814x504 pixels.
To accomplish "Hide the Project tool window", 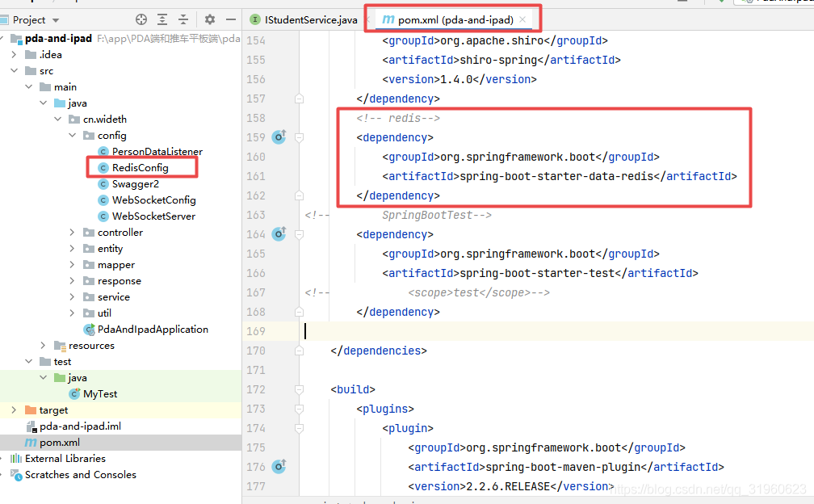I will [x=232, y=19].
